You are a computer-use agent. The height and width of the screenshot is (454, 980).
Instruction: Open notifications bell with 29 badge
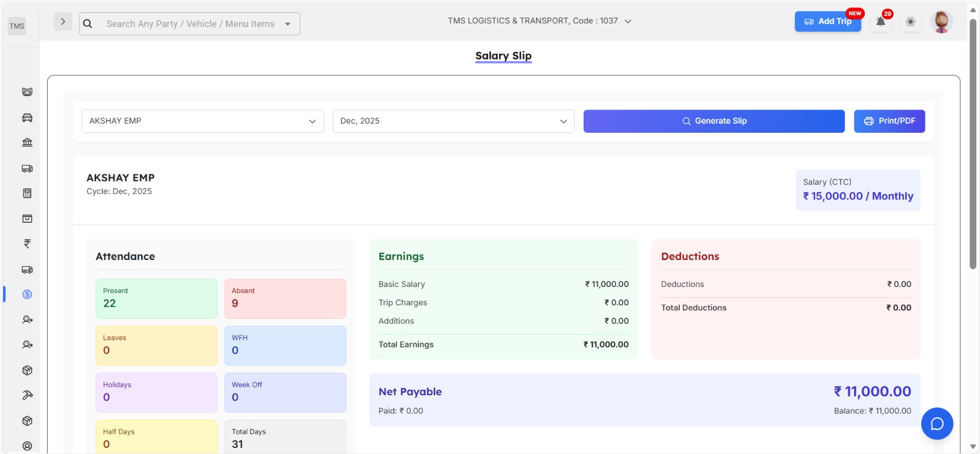[880, 22]
